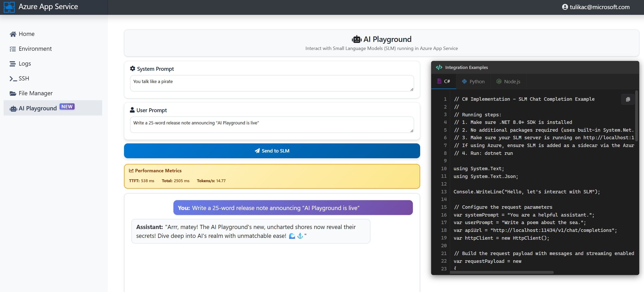Click the Azure App Service cloud logo
Screen dimensions: 644x292
9,7
